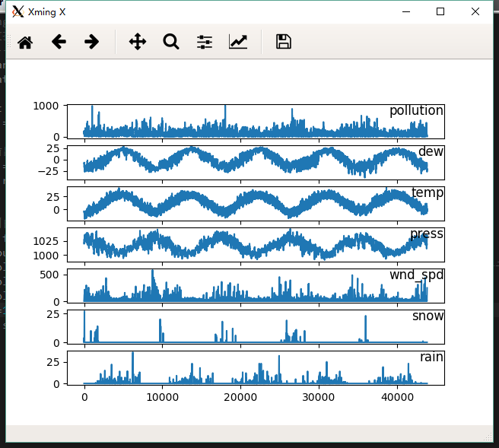Click the dew y-axis label −25
This screenshot has height=448, width=499.
tap(48, 171)
